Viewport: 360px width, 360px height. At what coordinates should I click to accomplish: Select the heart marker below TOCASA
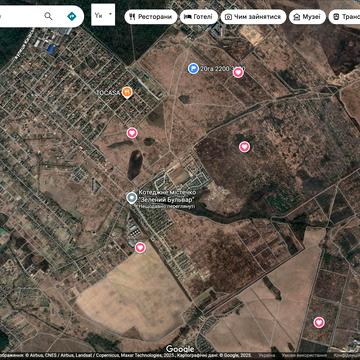point(132,133)
